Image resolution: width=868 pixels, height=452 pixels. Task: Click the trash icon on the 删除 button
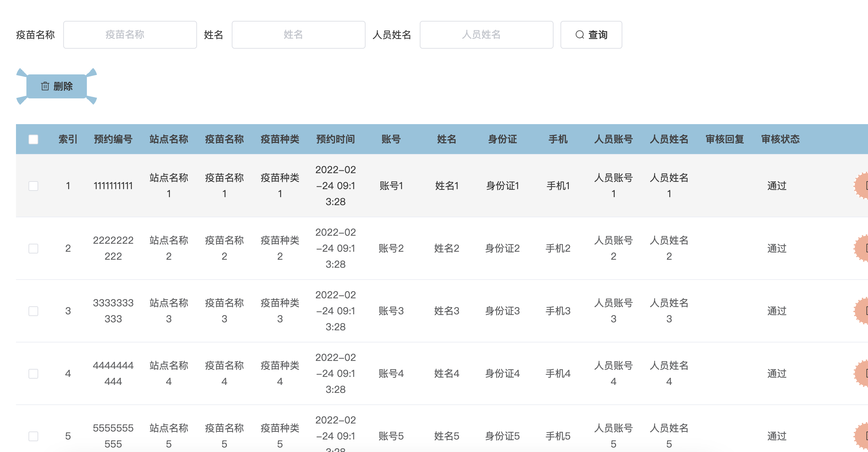45,86
